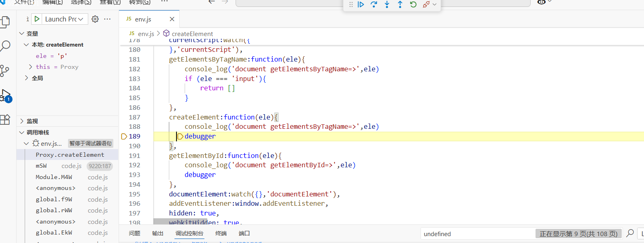This screenshot has width=644, height=243.
Task: Start debugging with the green play button
Action: tap(37, 19)
